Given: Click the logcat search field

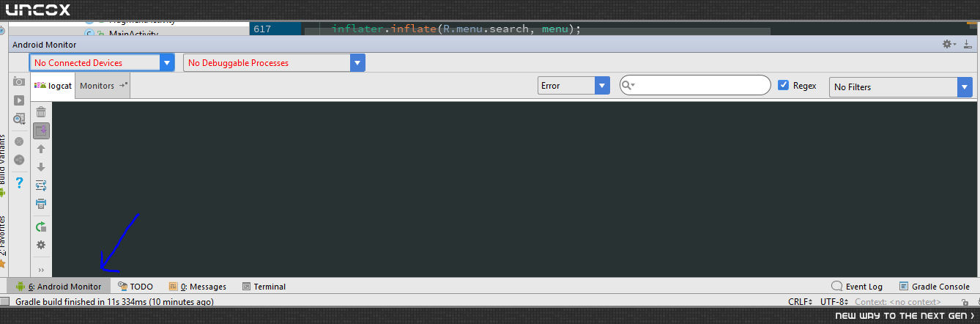Looking at the screenshot, I should pyautogui.click(x=695, y=86).
